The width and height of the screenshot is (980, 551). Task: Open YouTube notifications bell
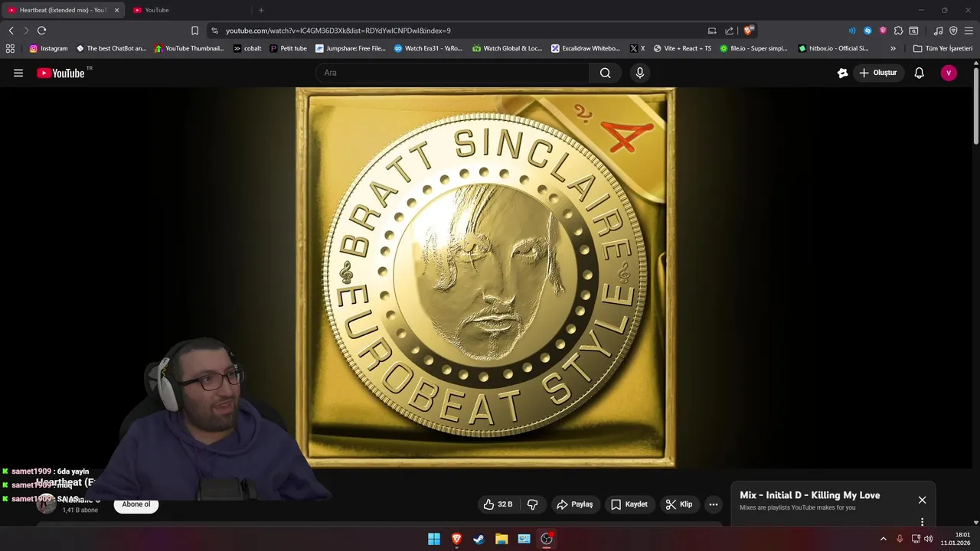coord(919,73)
